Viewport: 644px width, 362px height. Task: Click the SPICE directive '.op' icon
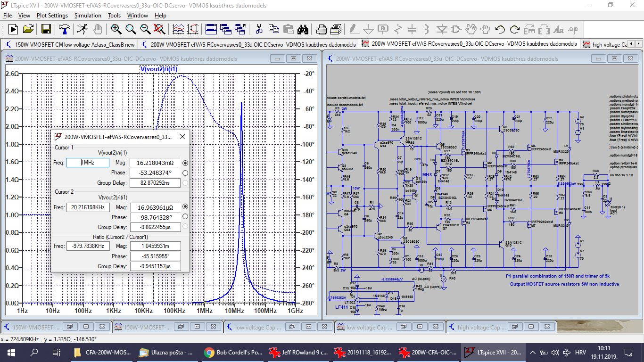tap(573, 29)
